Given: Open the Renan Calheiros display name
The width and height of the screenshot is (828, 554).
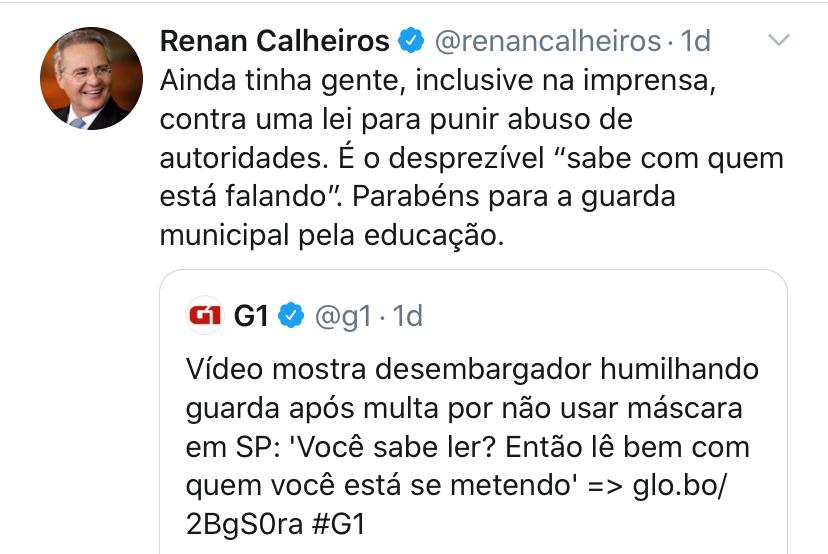Looking at the screenshot, I should coord(275,41).
